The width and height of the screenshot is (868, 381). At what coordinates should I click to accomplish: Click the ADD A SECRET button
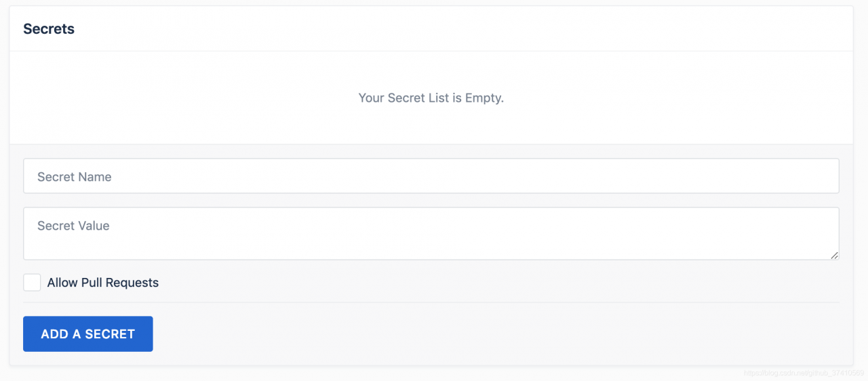88,334
